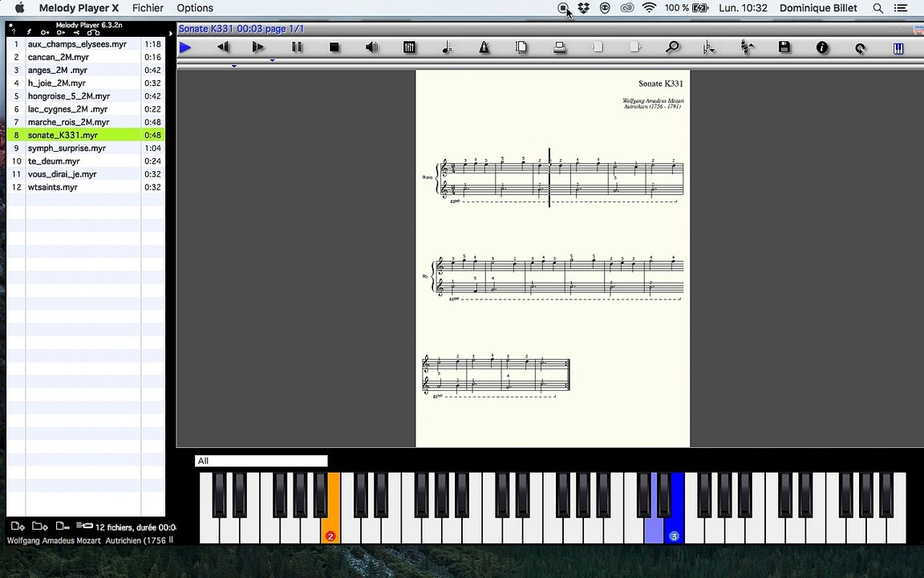Click the blue highlighted piano key 3
Viewport: 924px width, 578px height.
pyautogui.click(x=675, y=508)
